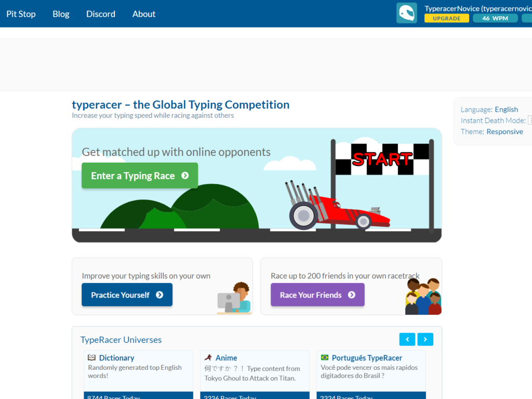Viewport: 532px width, 399px height.
Task: Show next universes with right arrow
Action: pos(425,339)
